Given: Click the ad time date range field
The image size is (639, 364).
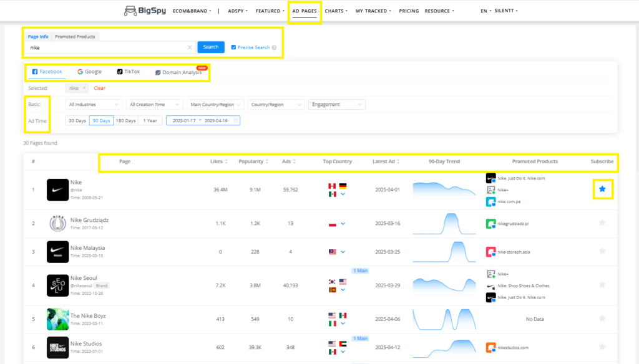Looking at the screenshot, I should (x=203, y=120).
